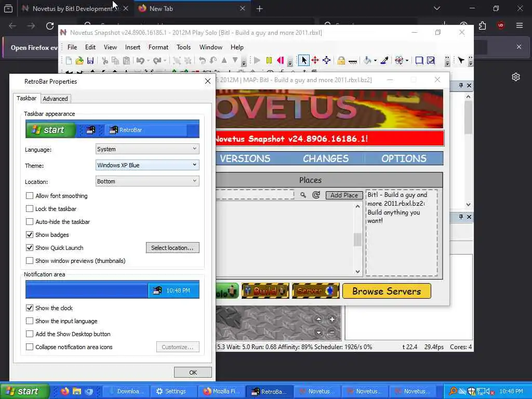Enable Allow font smoothing
This screenshot has width=532, height=399.
[x=30, y=196]
